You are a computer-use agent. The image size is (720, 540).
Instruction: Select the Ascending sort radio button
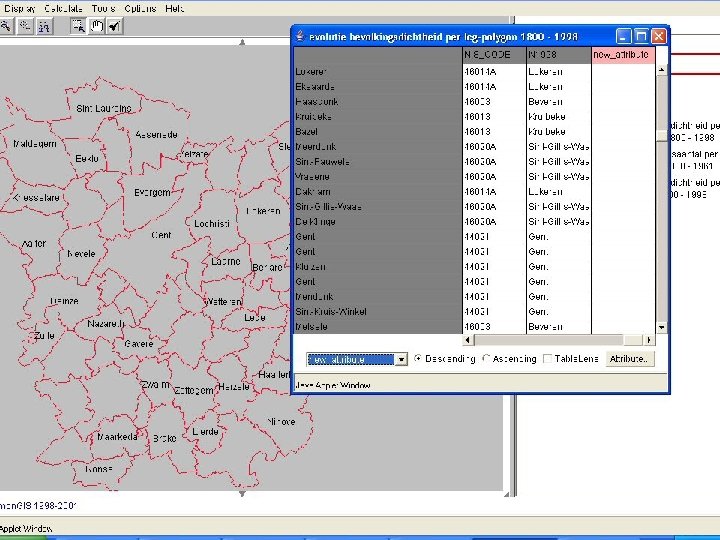click(x=487, y=359)
